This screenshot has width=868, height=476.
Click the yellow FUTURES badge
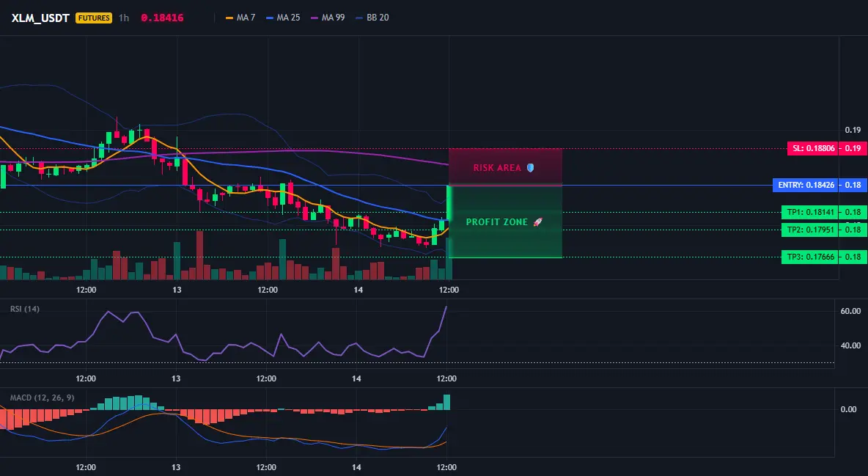pyautogui.click(x=94, y=18)
